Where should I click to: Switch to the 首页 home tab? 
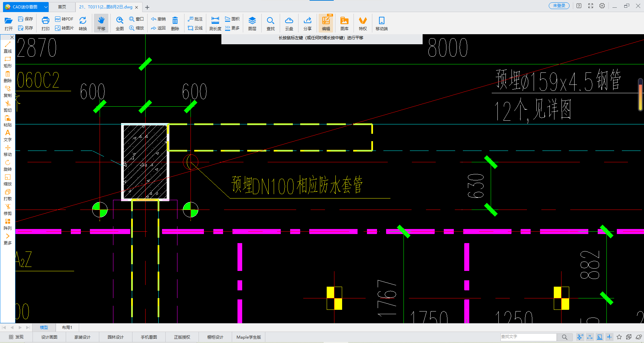coord(62,7)
